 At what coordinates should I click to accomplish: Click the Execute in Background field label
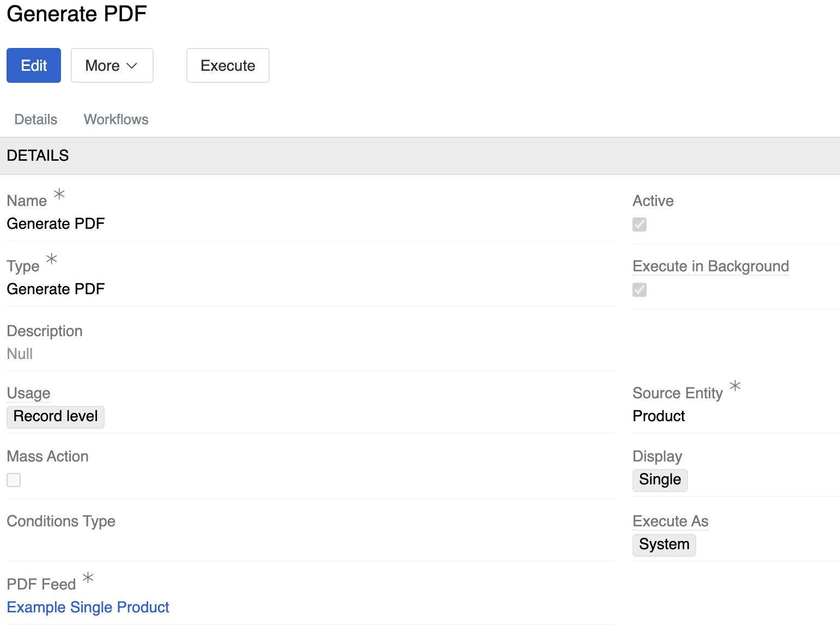[x=710, y=266]
